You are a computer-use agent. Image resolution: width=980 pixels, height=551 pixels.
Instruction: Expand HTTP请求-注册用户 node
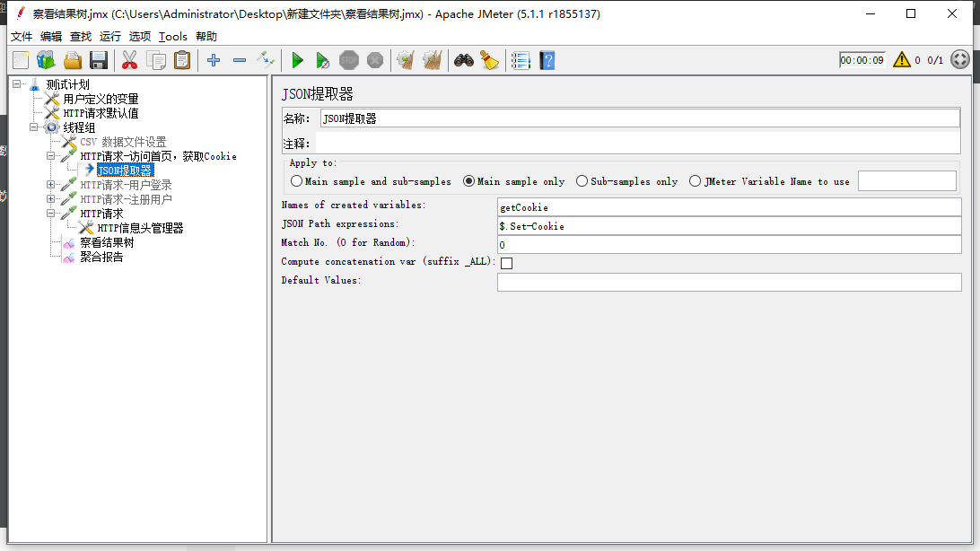tap(50, 198)
